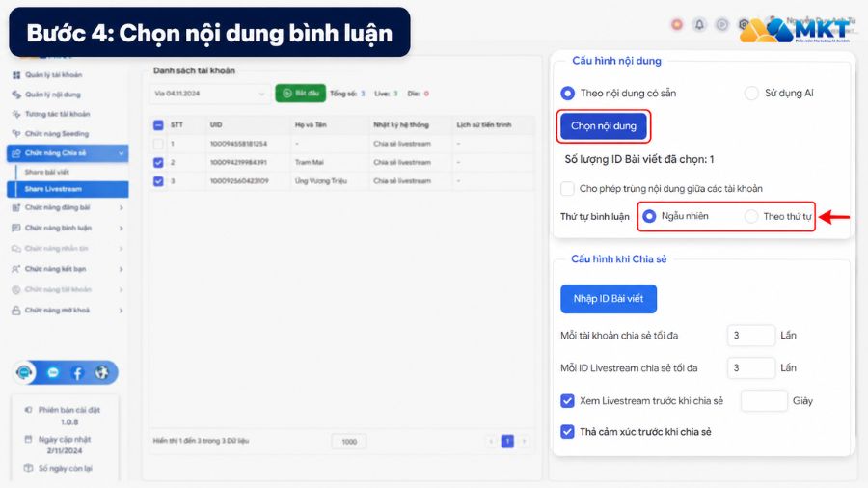Click the icon by Số ngày còn lại

click(x=28, y=468)
